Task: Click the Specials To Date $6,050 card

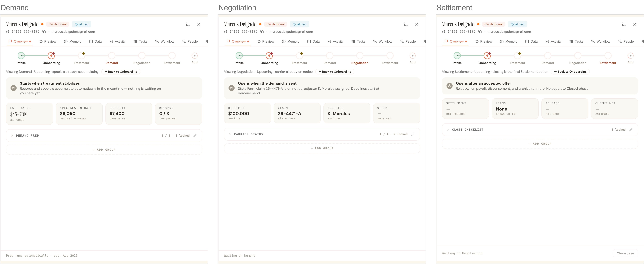Action: click(79, 114)
